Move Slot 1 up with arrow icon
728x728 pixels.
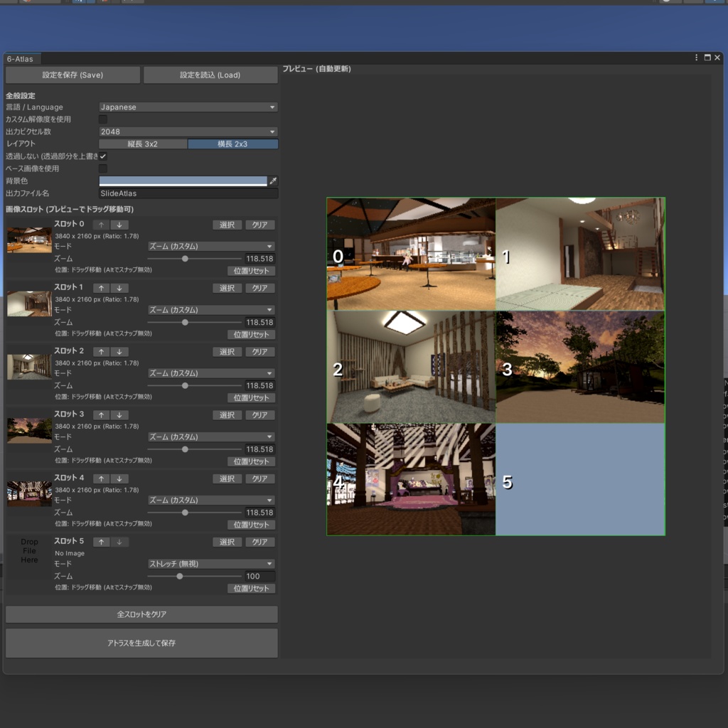(101, 289)
